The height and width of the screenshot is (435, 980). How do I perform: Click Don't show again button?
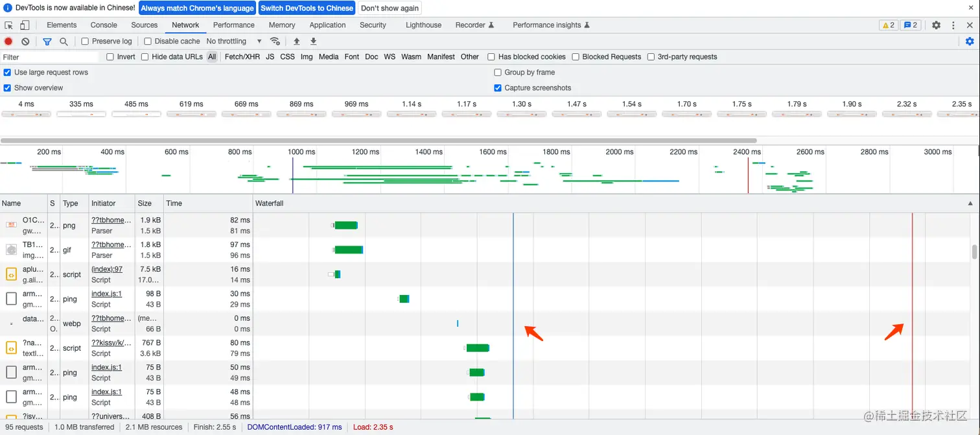390,8
